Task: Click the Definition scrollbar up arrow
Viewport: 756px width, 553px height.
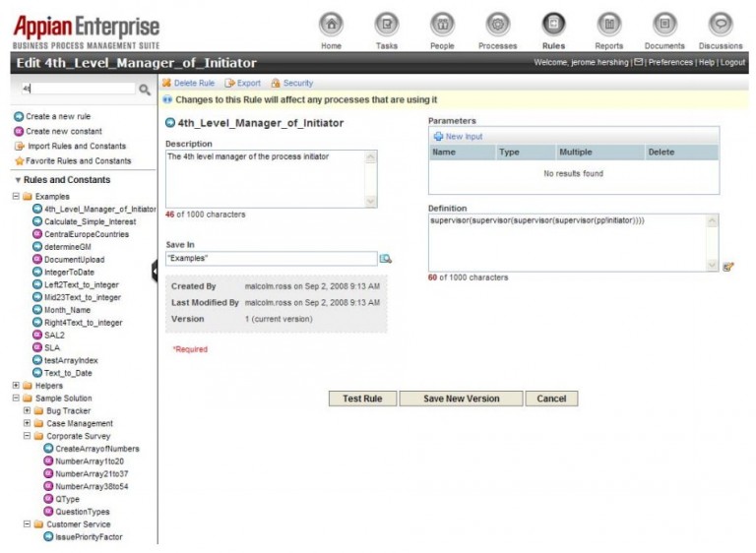Action: 712,221
